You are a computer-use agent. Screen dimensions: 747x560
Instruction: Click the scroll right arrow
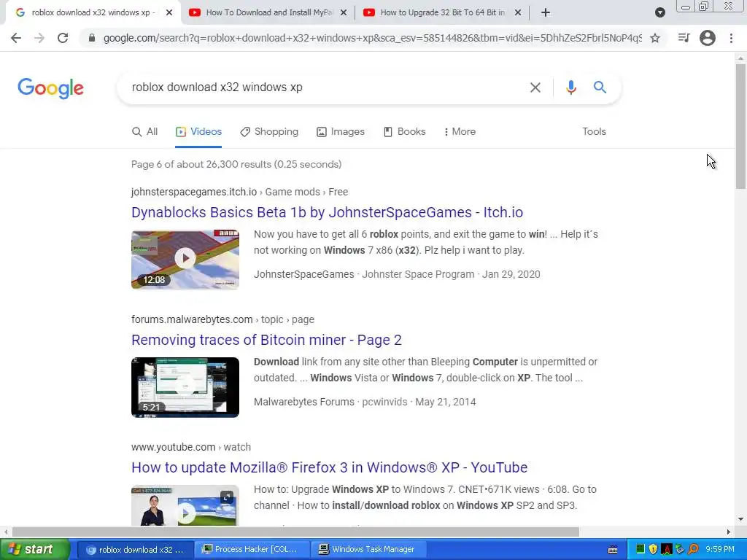click(729, 532)
